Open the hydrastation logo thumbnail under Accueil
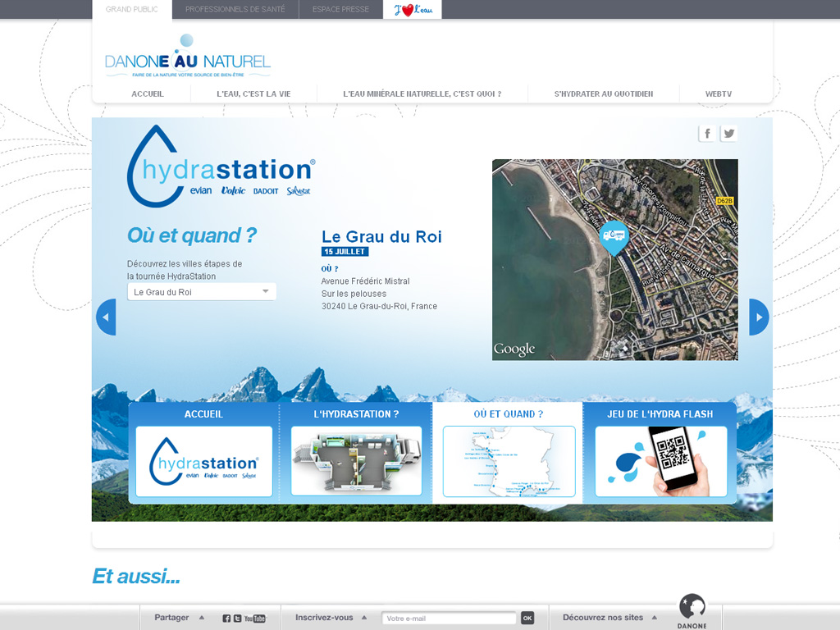The image size is (840, 630). click(204, 461)
